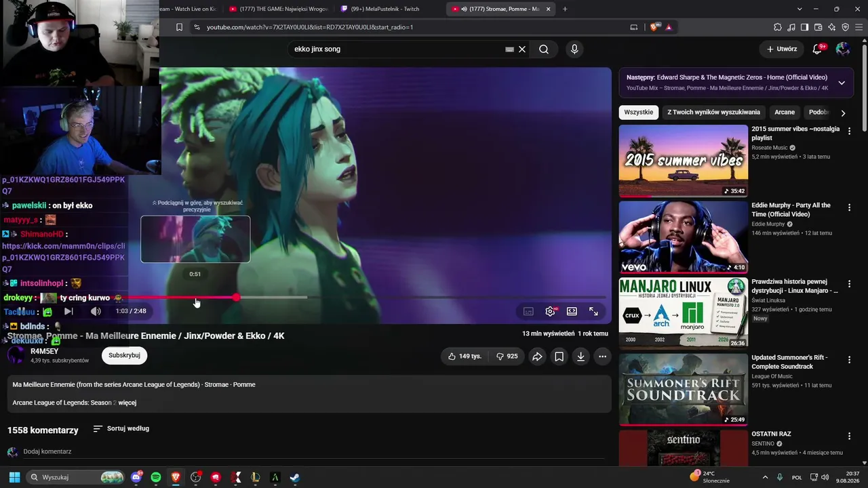Open YouTube notifications bell

[817, 49]
